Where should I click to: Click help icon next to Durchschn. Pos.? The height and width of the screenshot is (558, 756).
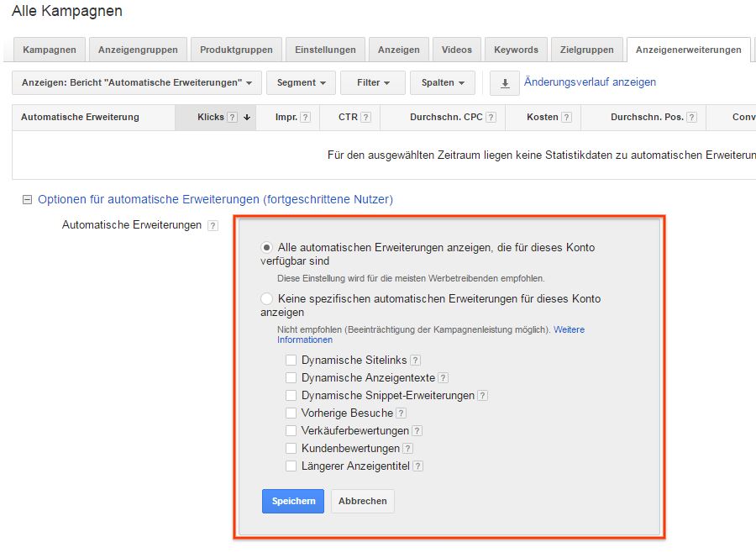point(691,117)
